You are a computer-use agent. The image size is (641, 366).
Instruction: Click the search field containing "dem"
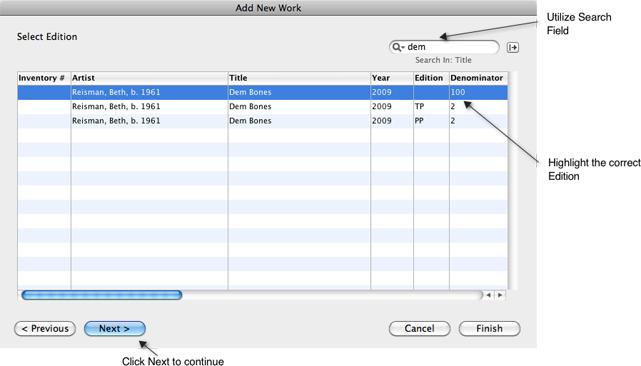click(x=444, y=47)
